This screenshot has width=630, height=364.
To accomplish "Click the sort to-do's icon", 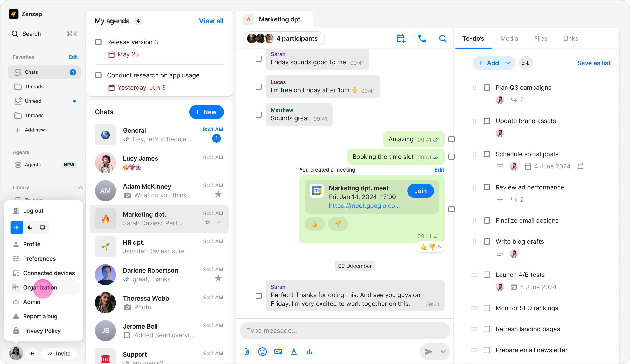I will tap(525, 63).
